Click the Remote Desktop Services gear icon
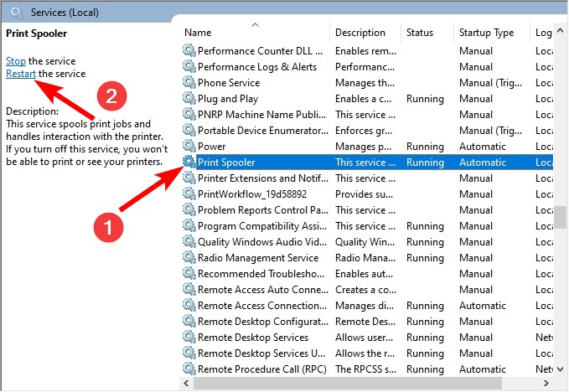The image size is (569, 392). [x=189, y=337]
